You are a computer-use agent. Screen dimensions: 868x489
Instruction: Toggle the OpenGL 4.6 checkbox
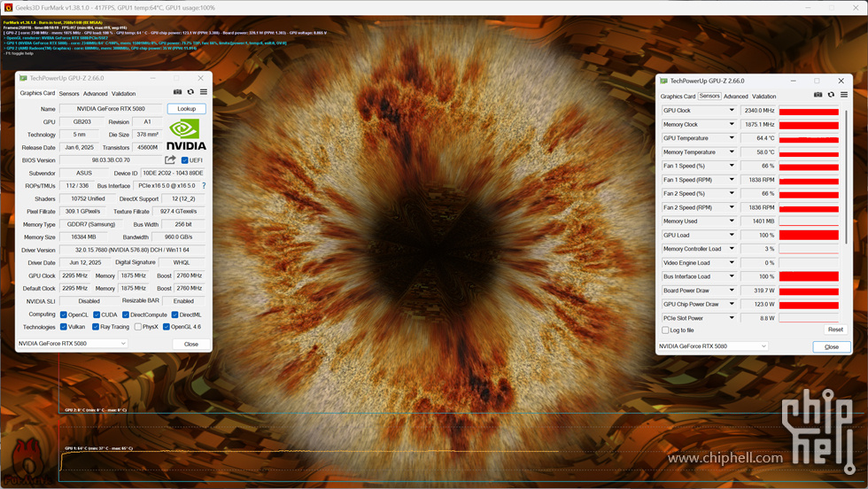click(x=167, y=327)
